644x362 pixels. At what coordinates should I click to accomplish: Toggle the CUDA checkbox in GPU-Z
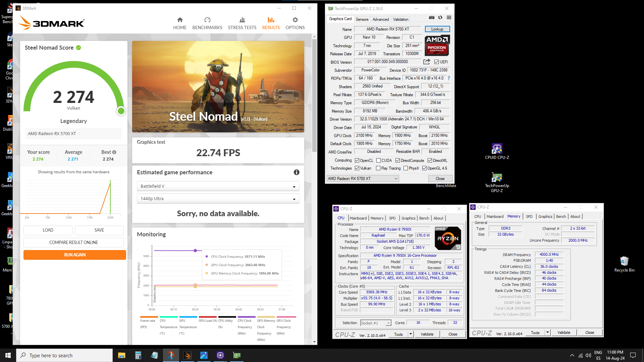click(x=378, y=161)
